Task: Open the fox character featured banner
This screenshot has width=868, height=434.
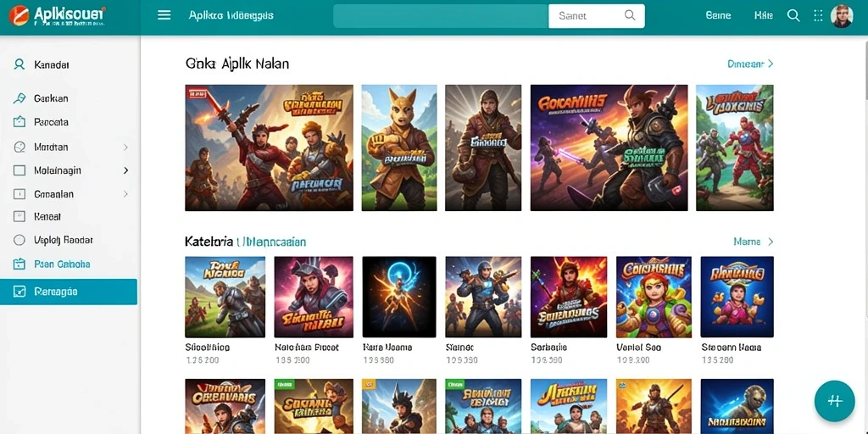Action: pyautogui.click(x=399, y=147)
